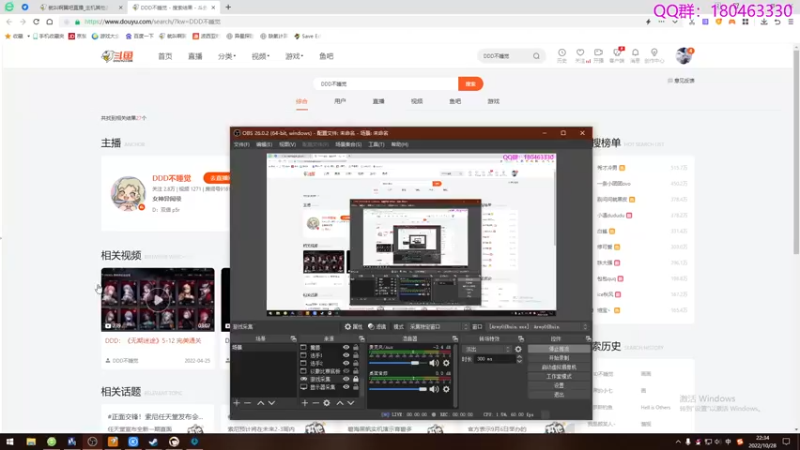Open the 麦克风/Aux audio settings gear

coord(446,363)
